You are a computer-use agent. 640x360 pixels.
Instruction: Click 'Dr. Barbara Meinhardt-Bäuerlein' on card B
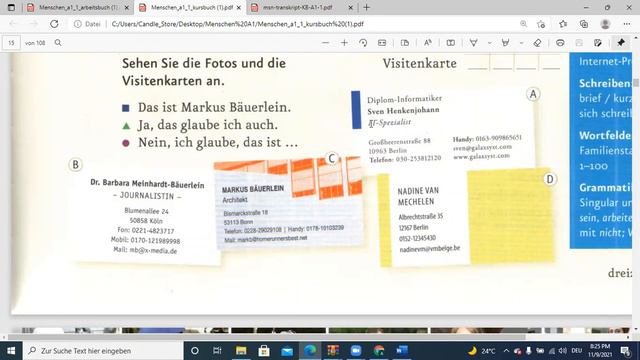click(147, 184)
